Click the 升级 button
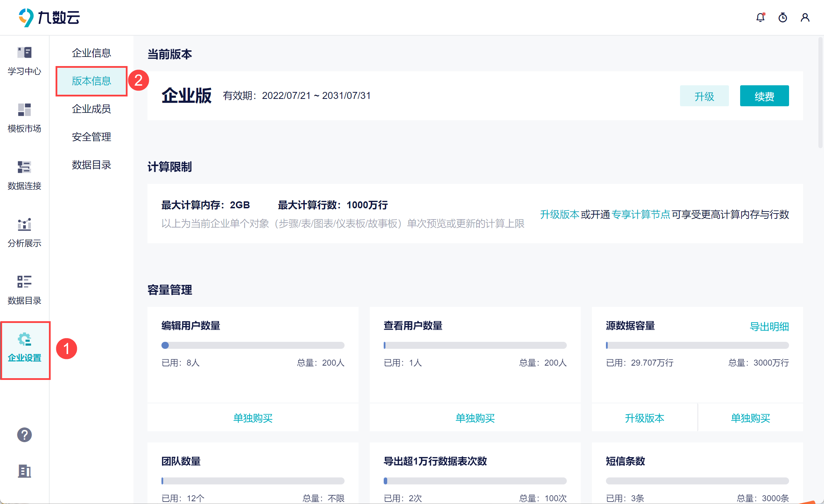The width and height of the screenshot is (824, 504). click(x=704, y=96)
